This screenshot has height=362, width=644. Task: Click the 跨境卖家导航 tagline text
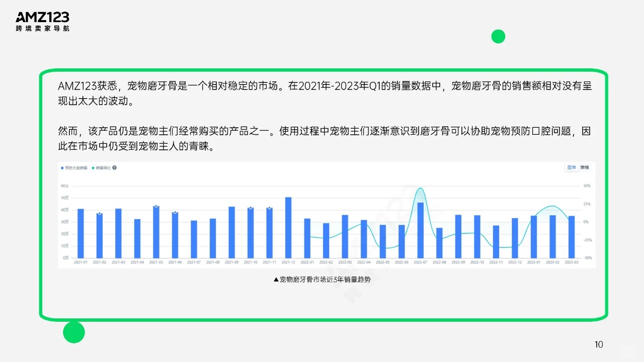coord(42,29)
